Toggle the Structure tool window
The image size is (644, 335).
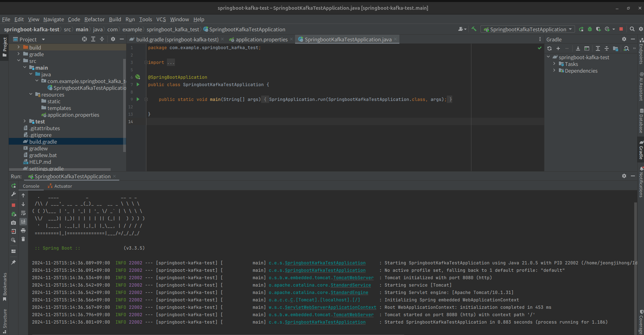point(5,321)
